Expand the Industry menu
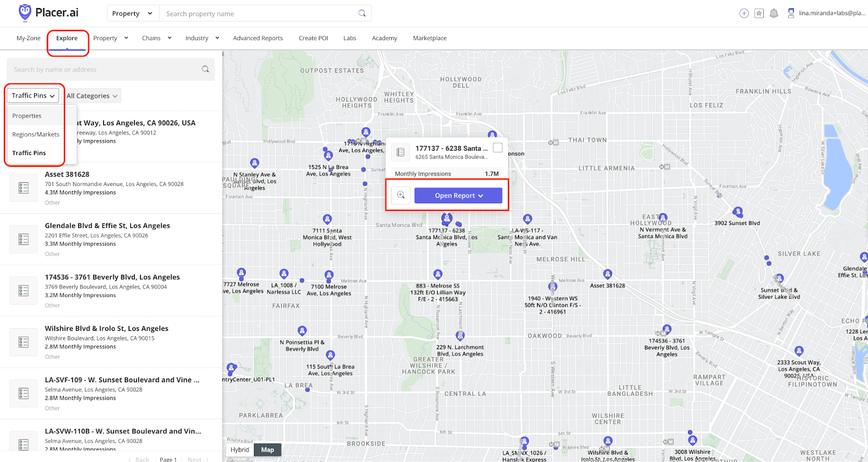This screenshot has width=868, height=462. 202,38
